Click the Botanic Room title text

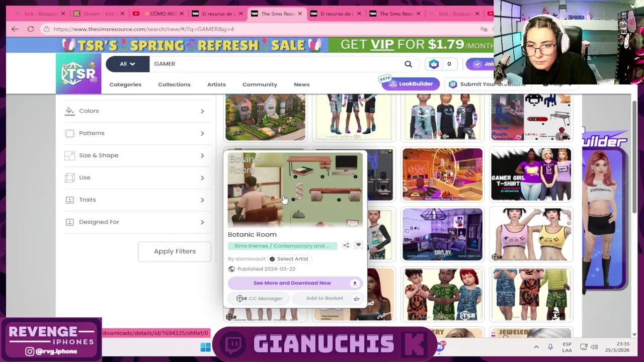click(252, 234)
